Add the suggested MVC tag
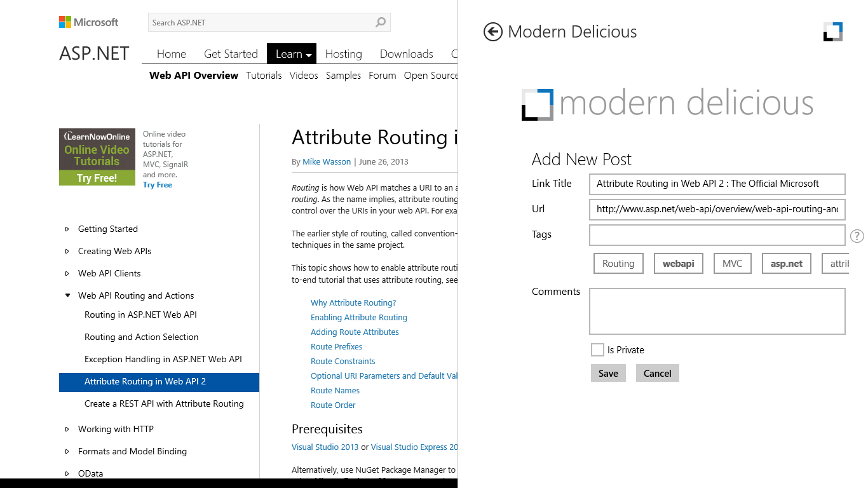This screenshot has width=868, height=488. pyautogui.click(x=733, y=264)
